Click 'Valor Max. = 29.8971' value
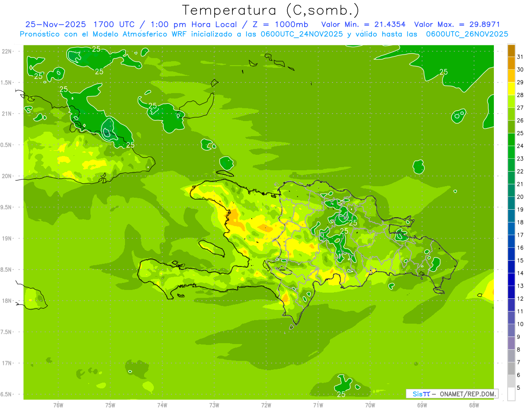This screenshot has height=411, width=532. [x=457, y=24]
